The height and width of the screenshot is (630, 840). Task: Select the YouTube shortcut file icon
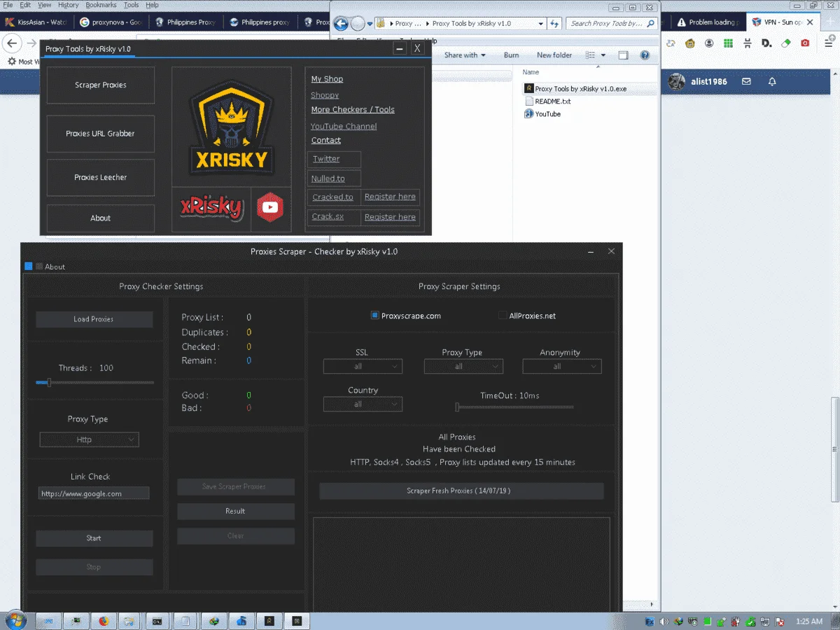[529, 114]
